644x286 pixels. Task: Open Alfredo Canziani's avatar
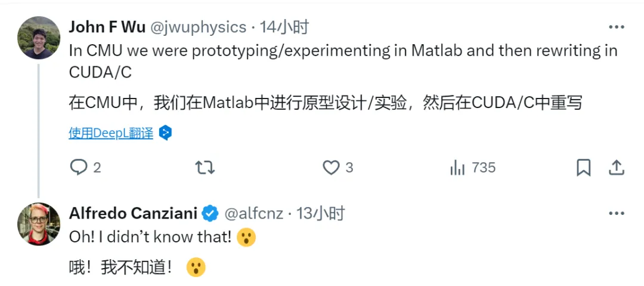pyautogui.click(x=39, y=224)
